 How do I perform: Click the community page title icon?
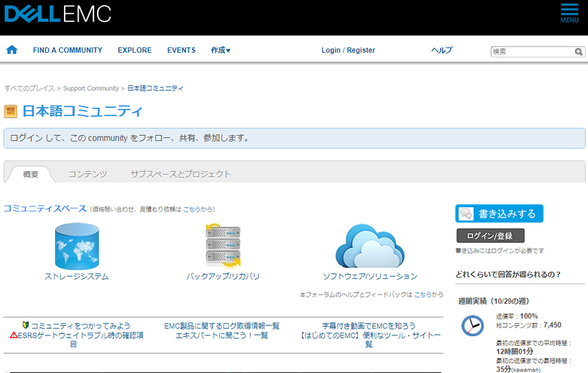point(10,111)
